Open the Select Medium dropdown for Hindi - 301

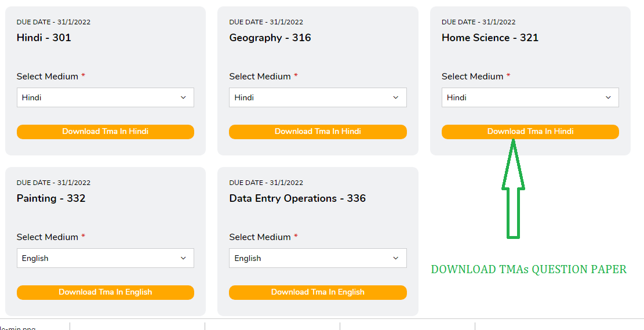(x=105, y=97)
